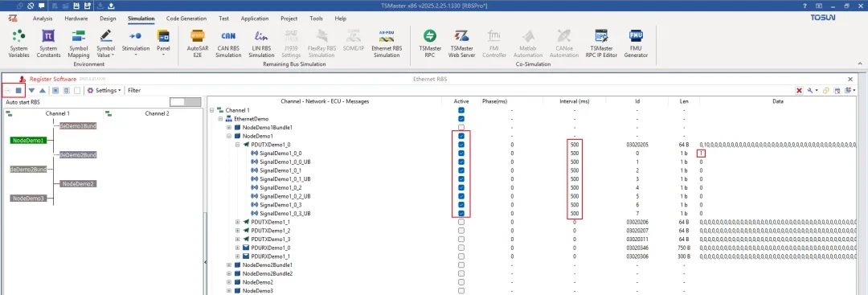This screenshot has width=868, height=295.
Task: Expand the NodeDemo2Bundle1 node
Action: pos(229,265)
